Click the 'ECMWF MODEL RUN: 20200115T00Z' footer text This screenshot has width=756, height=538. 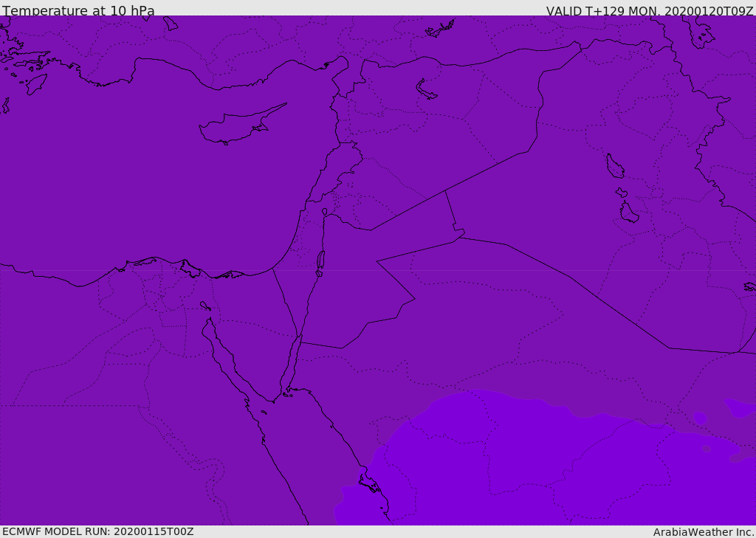(x=98, y=531)
